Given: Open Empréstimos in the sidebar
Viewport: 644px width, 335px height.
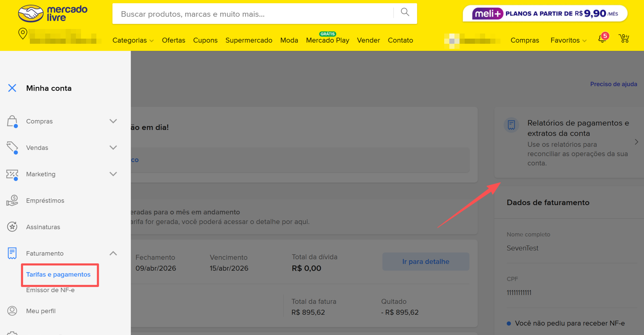Looking at the screenshot, I should 45,201.
